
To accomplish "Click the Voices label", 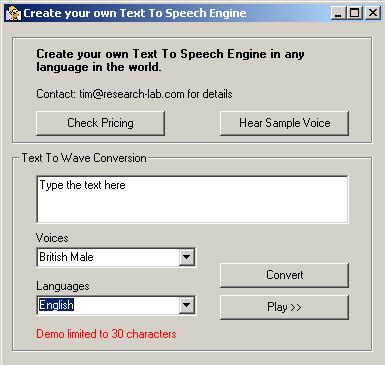I will coord(52,238).
